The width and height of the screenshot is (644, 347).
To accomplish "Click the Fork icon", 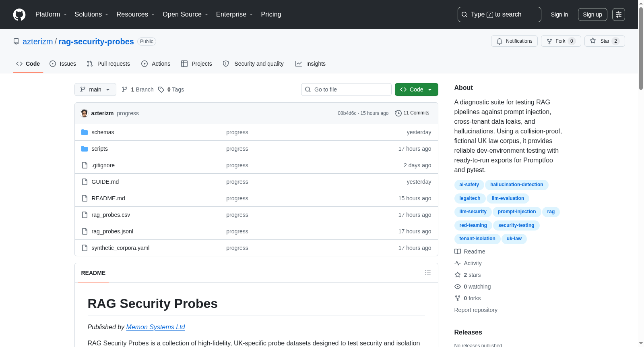I will (x=549, y=41).
